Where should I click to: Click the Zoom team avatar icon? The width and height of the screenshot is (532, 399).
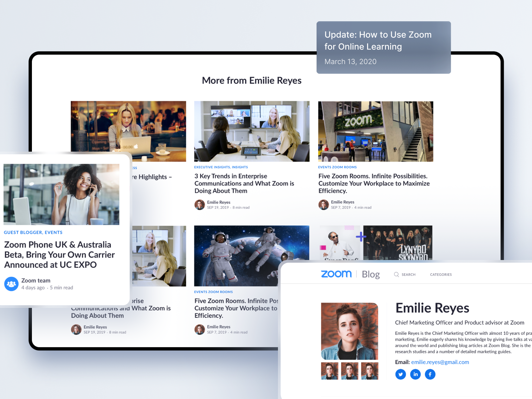point(12,284)
